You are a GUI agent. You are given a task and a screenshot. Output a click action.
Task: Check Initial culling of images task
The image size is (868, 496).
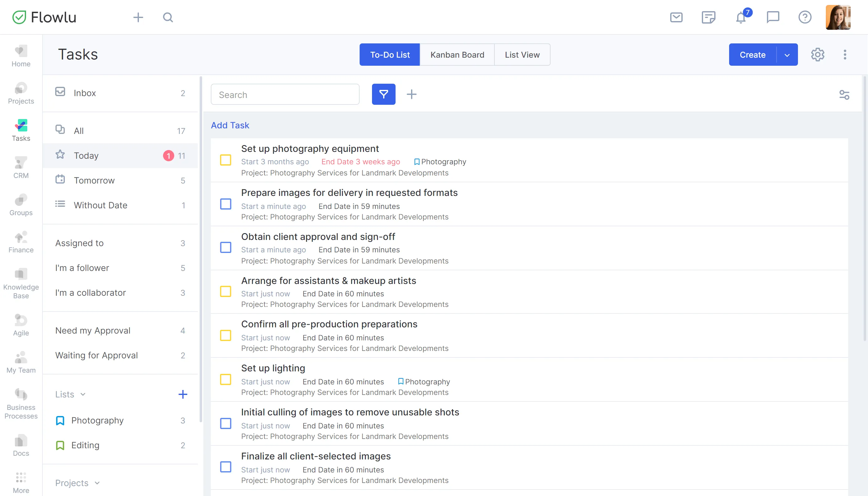point(225,424)
